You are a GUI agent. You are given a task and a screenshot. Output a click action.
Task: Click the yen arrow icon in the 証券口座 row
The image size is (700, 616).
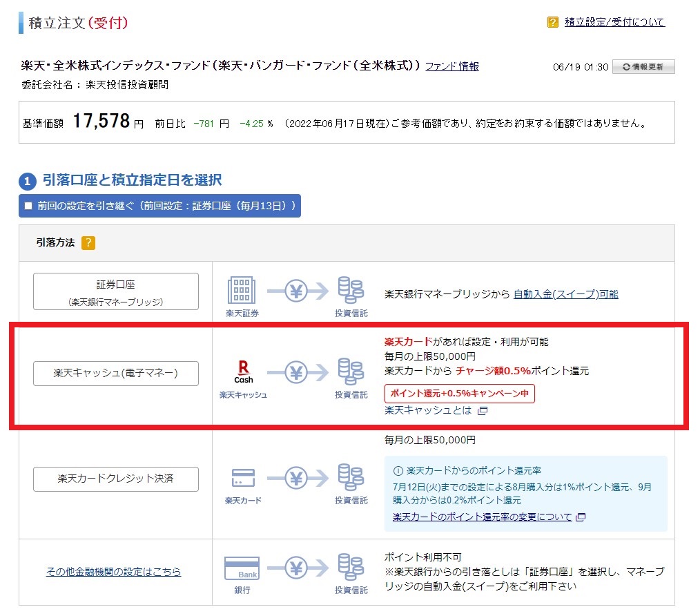pyautogui.click(x=298, y=291)
